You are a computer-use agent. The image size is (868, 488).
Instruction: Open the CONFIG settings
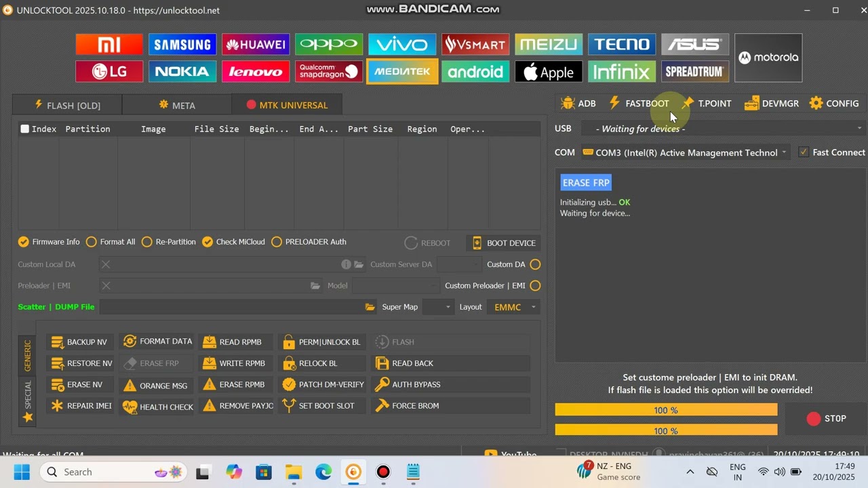834,103
